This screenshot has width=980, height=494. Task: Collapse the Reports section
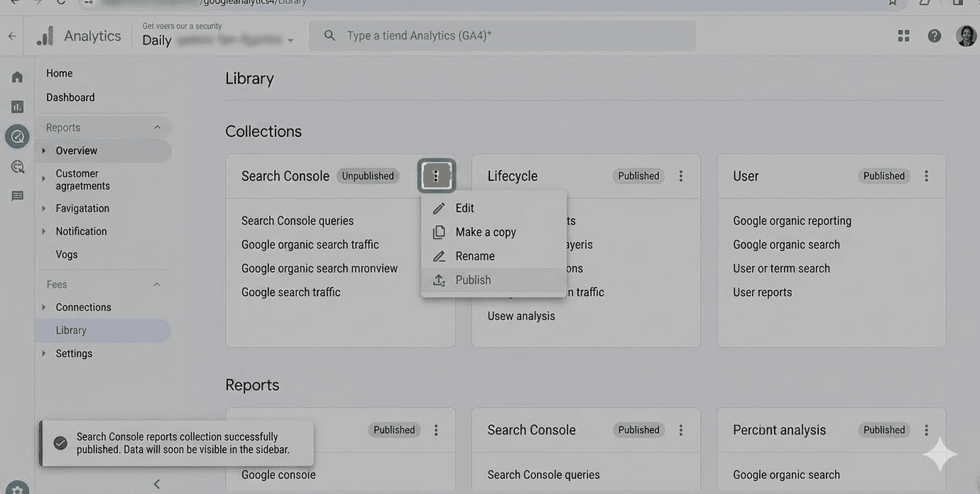[157, 128]
